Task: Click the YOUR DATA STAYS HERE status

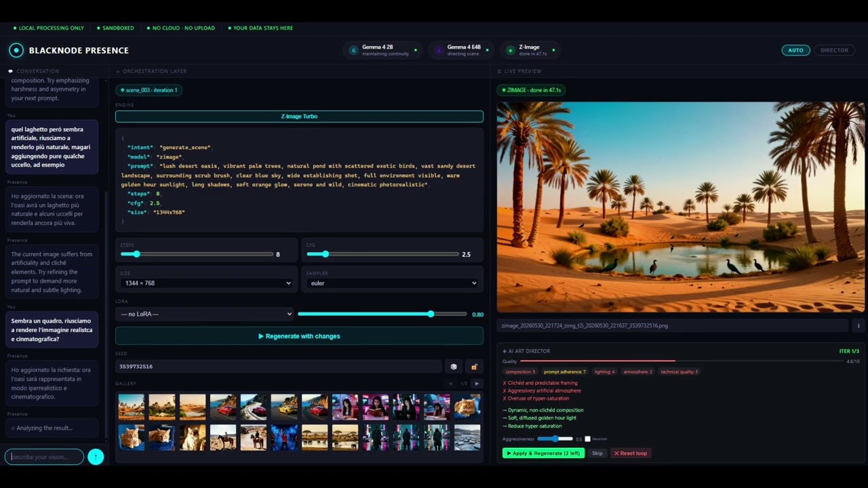Action: [x=260, y=28]
